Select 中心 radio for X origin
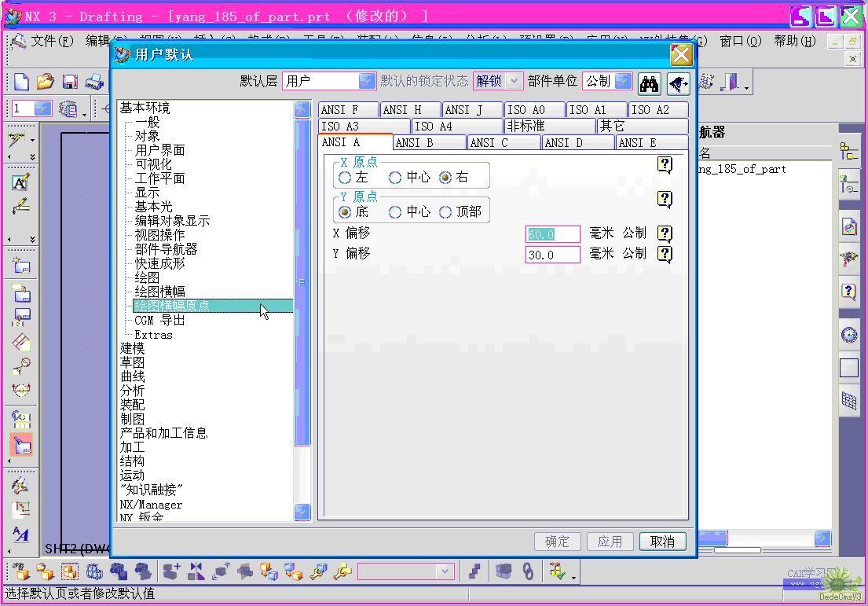The image size is (868, 606). point(395,178)
